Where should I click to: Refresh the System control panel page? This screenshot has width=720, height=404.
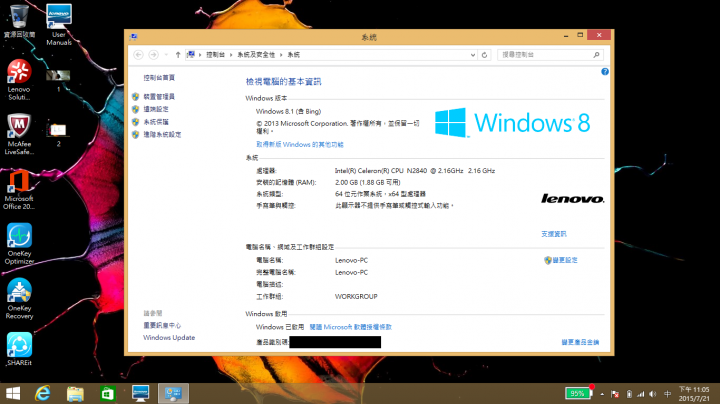[484, 55]
